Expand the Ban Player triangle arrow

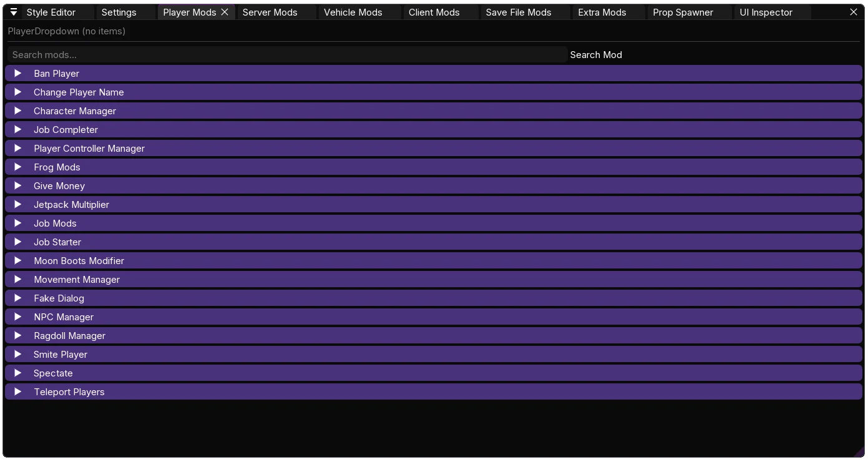[18, 73]
